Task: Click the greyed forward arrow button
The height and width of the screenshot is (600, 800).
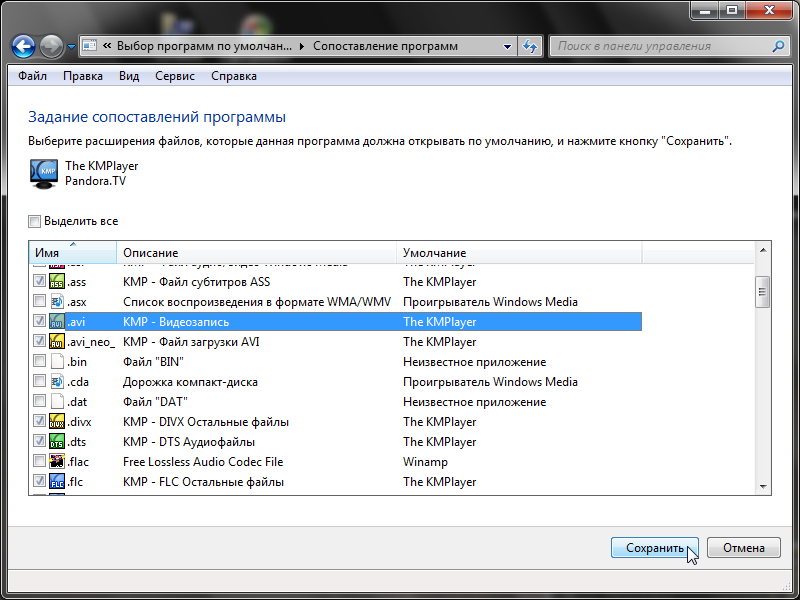Action: tap(51, 46)
